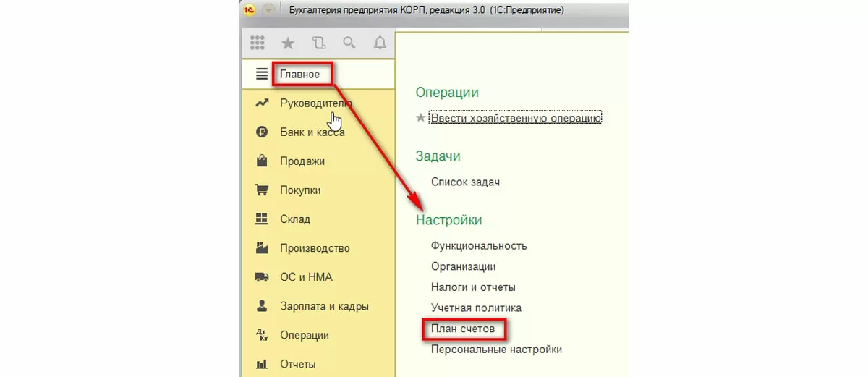This screenshot has height=377, width=868.
Task: Click the person icon for Зарплата и кадры
Action: click(262, 306)
